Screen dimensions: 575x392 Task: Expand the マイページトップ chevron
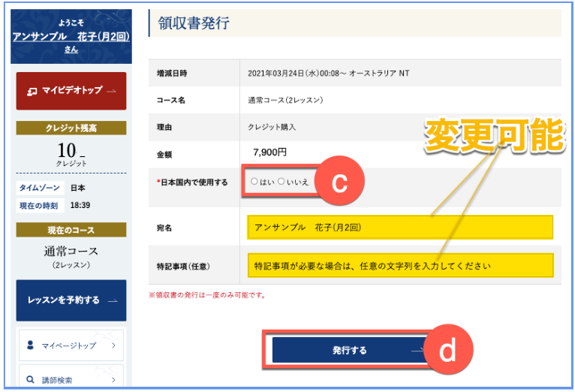pos(113,345)
